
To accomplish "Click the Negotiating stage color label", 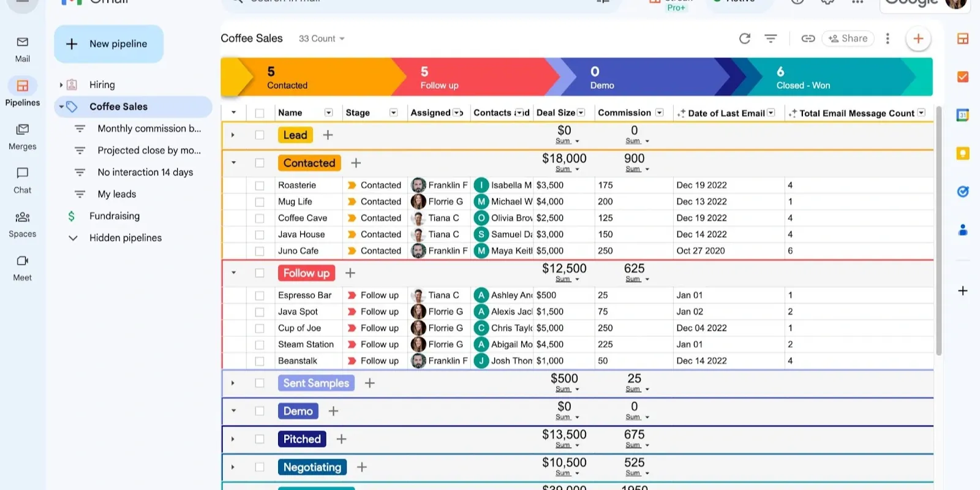I will [x=312, y=467].
